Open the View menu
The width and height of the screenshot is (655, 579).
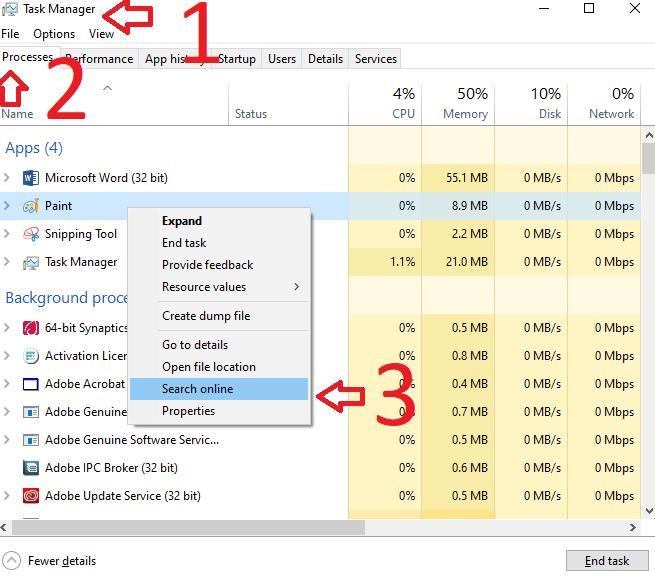101,34
